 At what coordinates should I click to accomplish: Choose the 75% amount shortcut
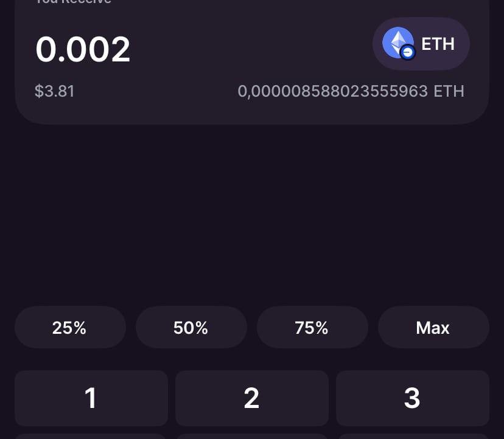312,327
